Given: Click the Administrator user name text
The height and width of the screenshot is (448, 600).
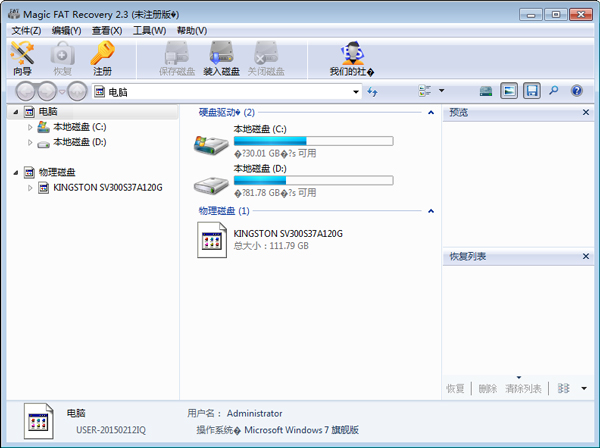Looking at the screenshot, I should (254, 414).
